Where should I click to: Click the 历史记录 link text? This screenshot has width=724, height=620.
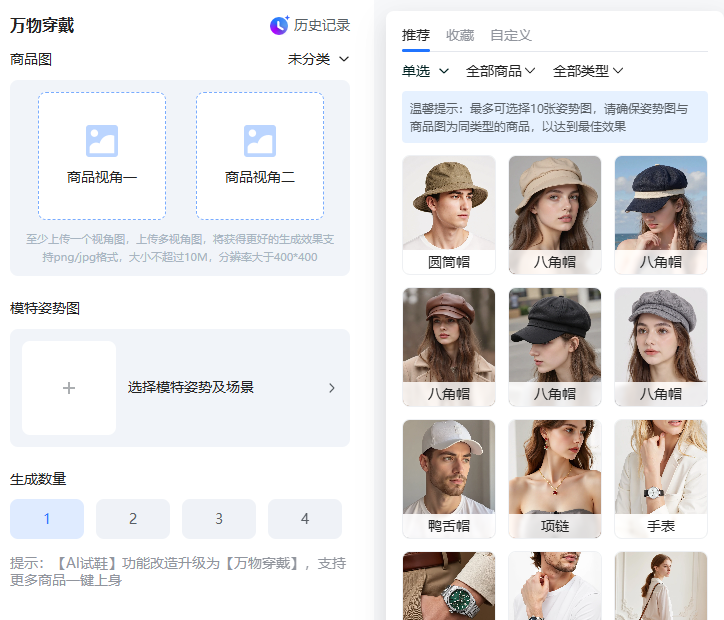tap(321, 25)
